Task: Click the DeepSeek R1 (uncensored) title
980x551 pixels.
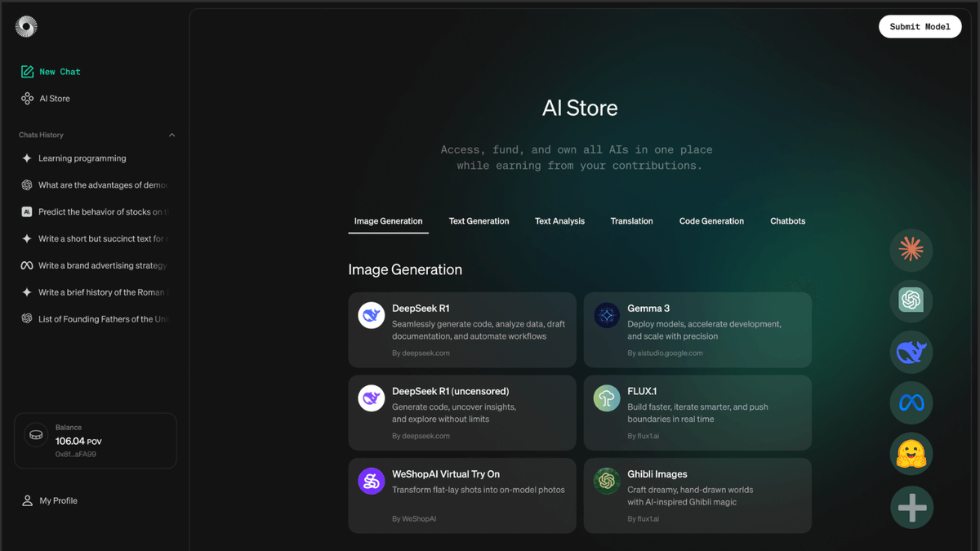Action: click(x=450, y=391)
